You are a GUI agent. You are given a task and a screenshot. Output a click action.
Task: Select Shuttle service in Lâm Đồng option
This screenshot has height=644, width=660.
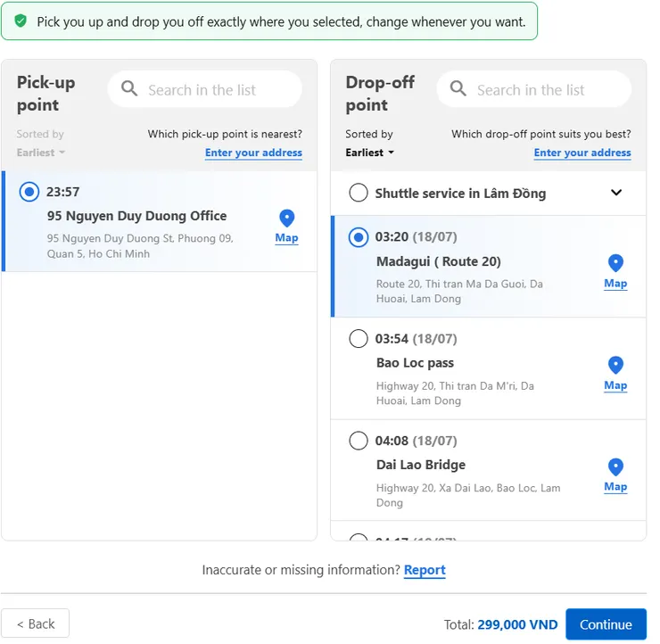click(359, 193)
